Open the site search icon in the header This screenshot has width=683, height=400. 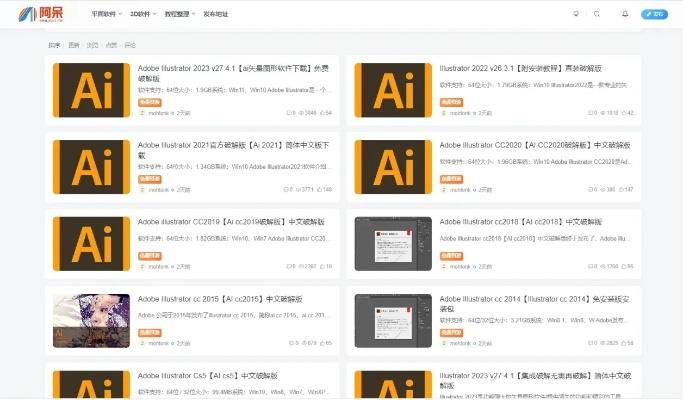(597, 14)
